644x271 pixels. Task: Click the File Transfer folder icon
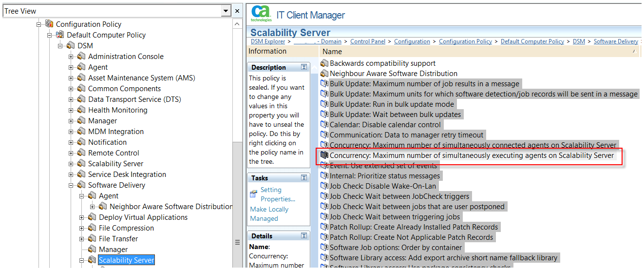92,238
